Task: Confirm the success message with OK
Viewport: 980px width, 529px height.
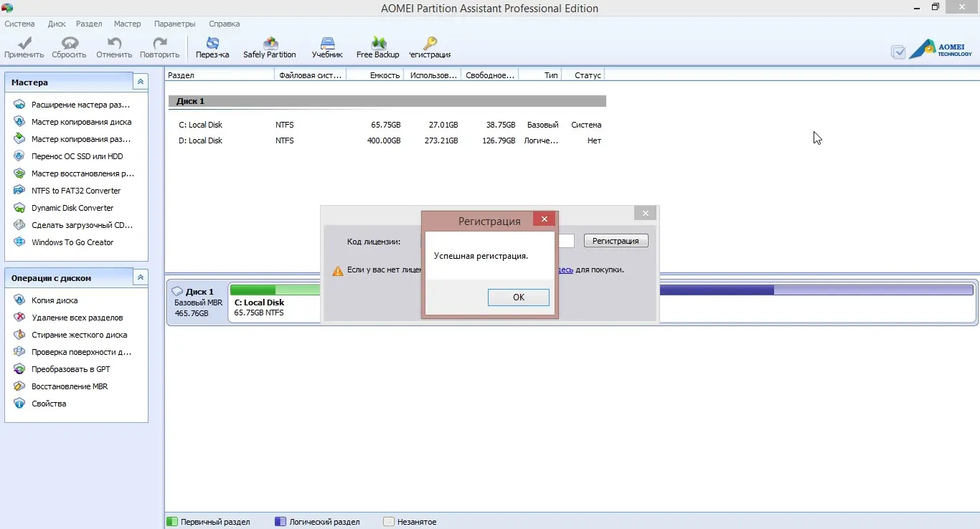Action: 519,297
